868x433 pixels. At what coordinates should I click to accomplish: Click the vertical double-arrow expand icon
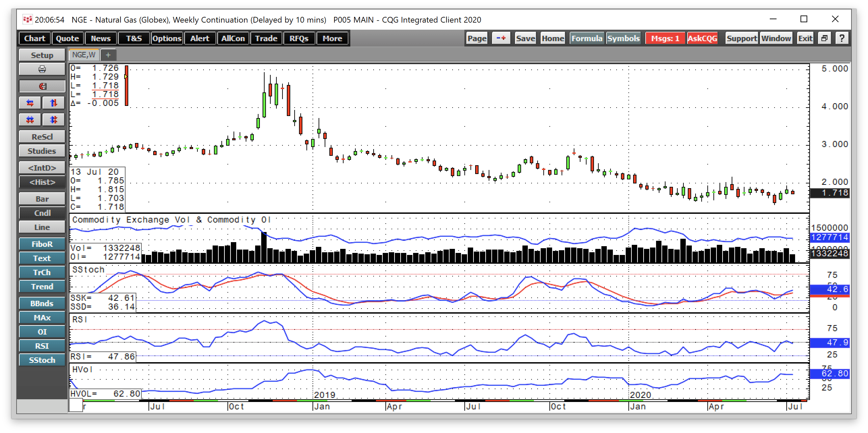tap(54, 120)
